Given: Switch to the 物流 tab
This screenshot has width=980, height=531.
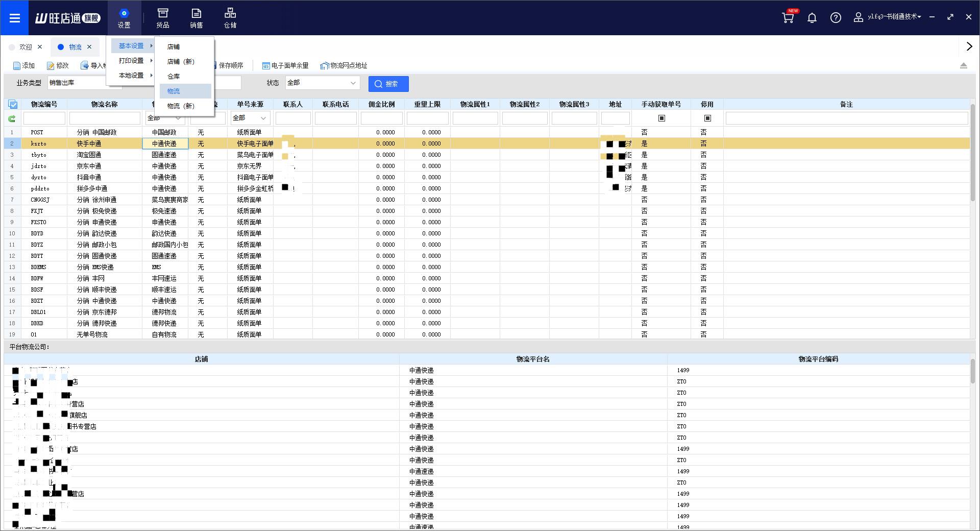Looking at the screenshot, I should click(75, 47).
